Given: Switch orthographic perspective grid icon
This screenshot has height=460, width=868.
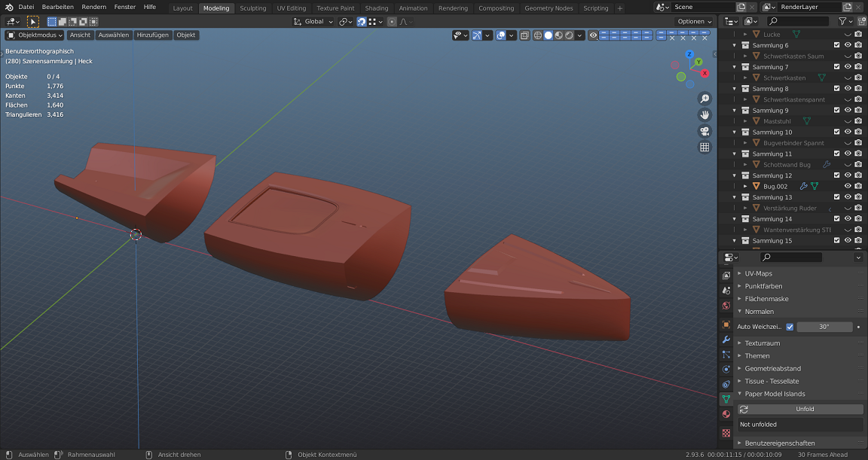Looking at the screenshot, I should tap(704, 147).
